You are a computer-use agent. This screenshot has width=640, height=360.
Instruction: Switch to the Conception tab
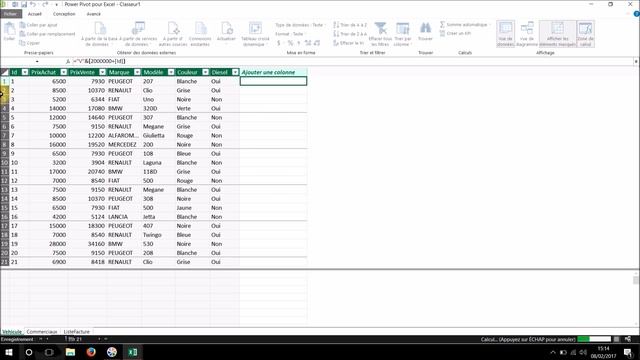pos(64,14)
